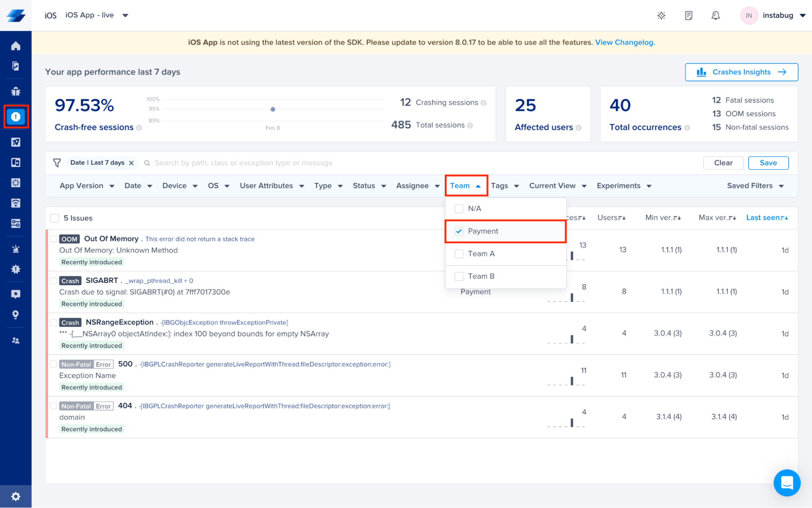Click the Clear filters button
The image size is (812, 508).
723,163
